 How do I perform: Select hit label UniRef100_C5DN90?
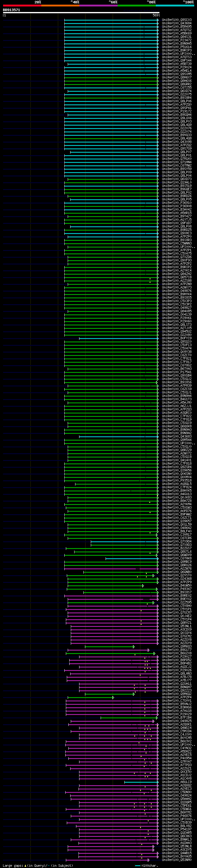177,792
